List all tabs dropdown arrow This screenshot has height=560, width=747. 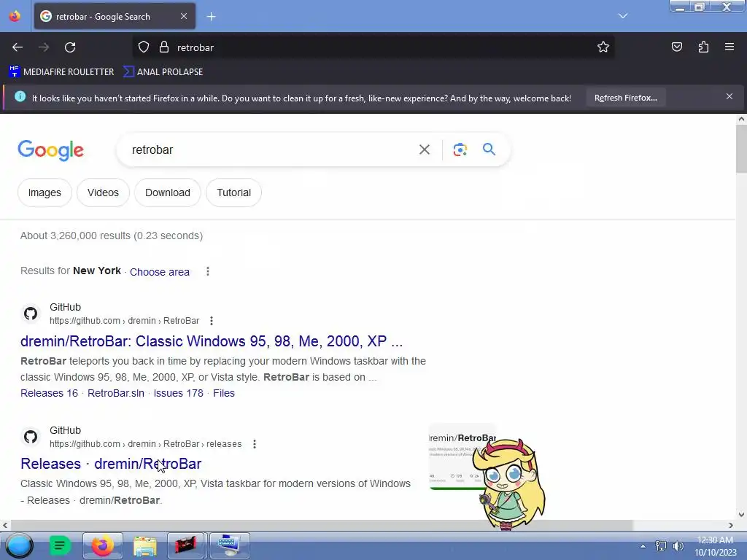pos(623,16)
